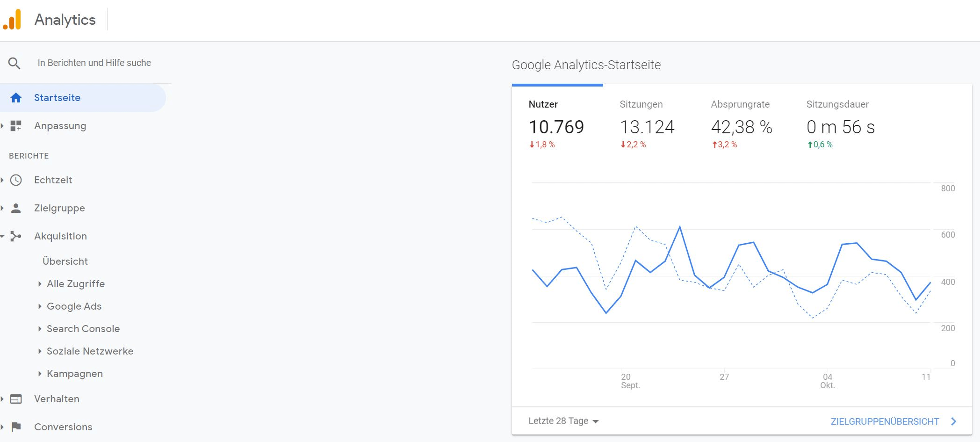Expand arrow beside Search Console
The height and width of the screenshot is (442, 980).
(40, 329)
